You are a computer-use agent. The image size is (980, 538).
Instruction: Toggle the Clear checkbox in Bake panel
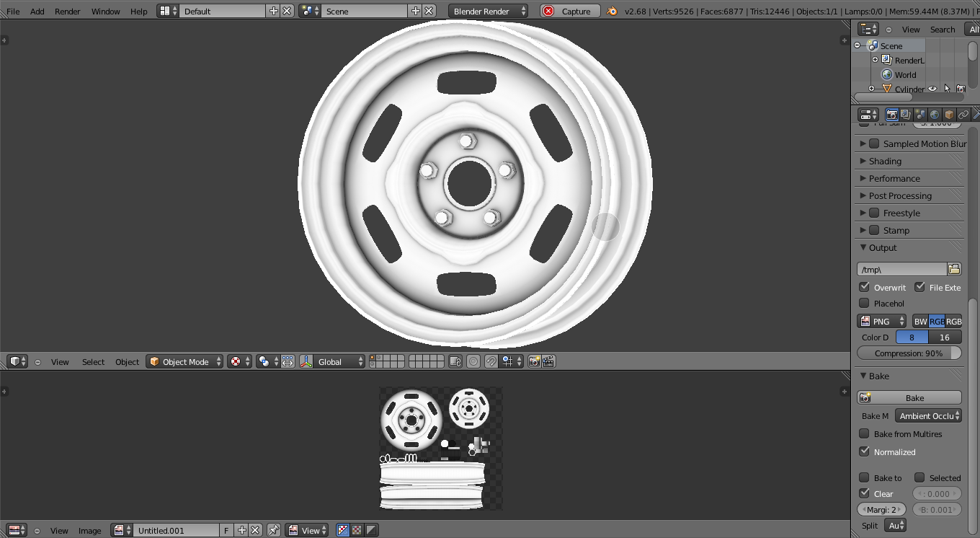(864, 493)
